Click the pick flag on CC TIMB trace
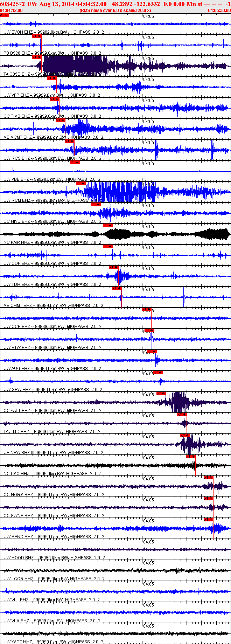Viewport: 231px width, 644px height. (x=54, y=99)
